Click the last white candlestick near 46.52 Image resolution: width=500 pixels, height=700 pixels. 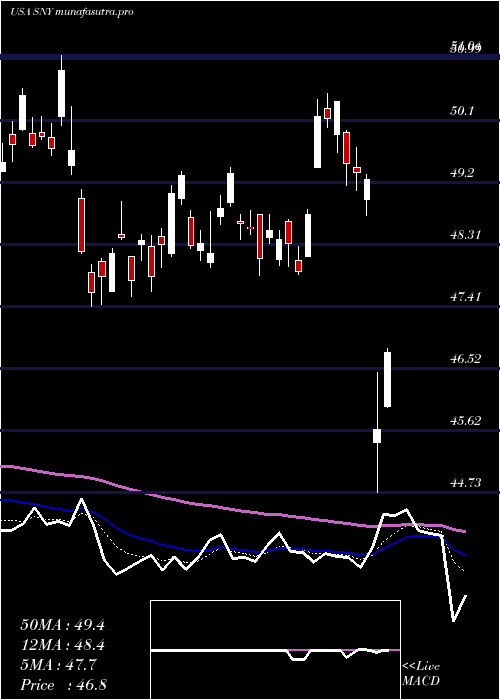pyautogui.click(x=388, y=378)
